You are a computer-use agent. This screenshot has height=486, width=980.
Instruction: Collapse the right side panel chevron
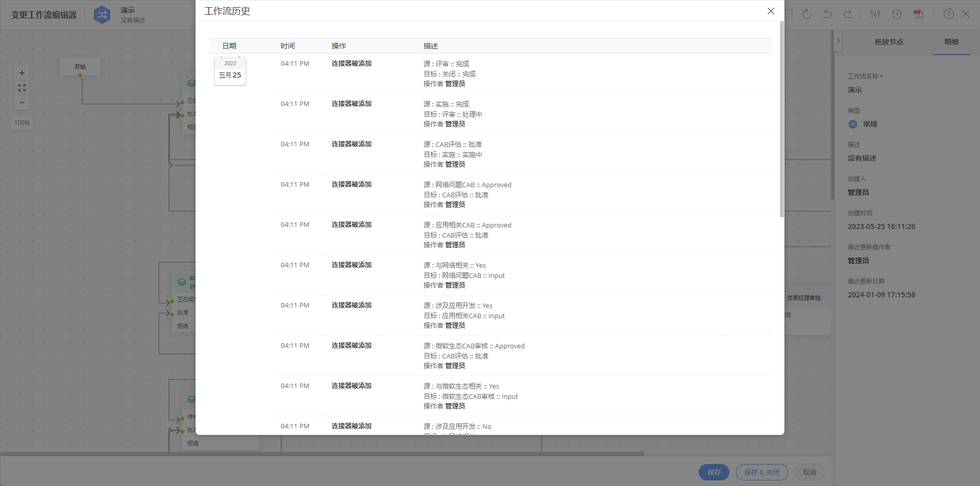pos(838,41)
